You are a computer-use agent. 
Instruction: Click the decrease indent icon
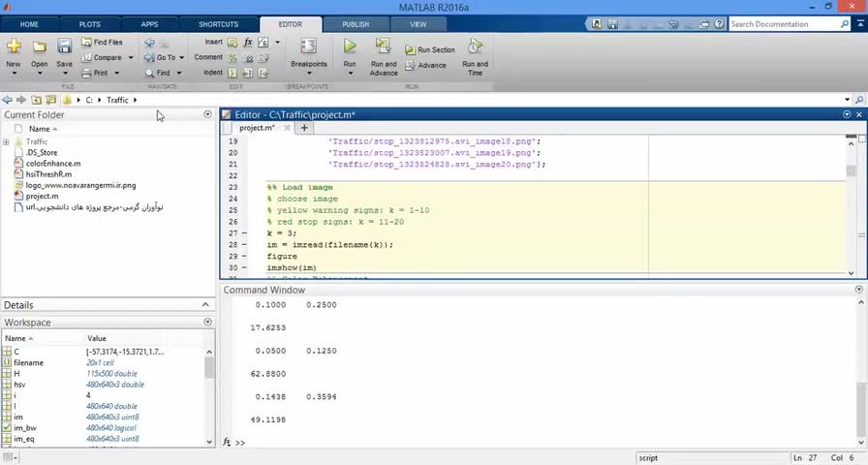263,73
